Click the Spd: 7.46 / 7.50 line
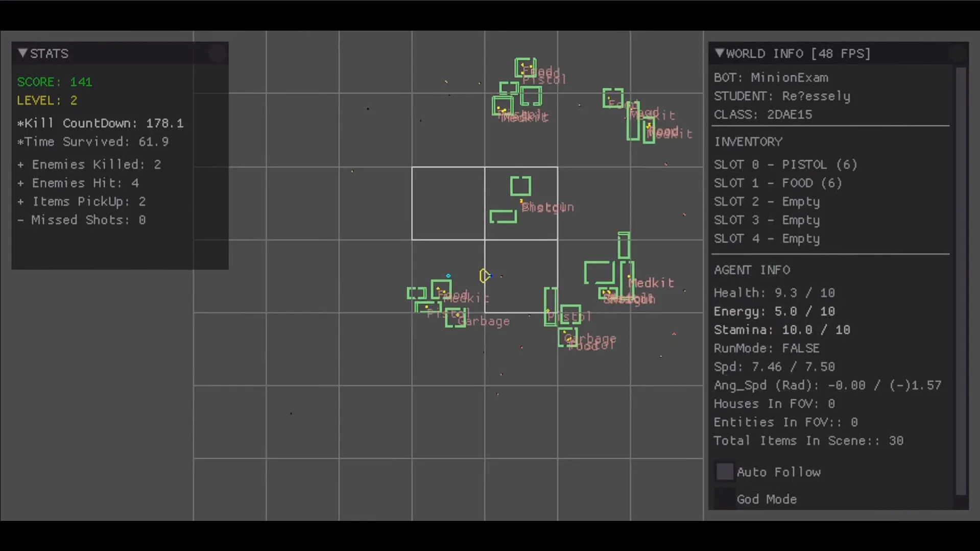Viewport: 980px width, 551px height. tap(774, 367)
